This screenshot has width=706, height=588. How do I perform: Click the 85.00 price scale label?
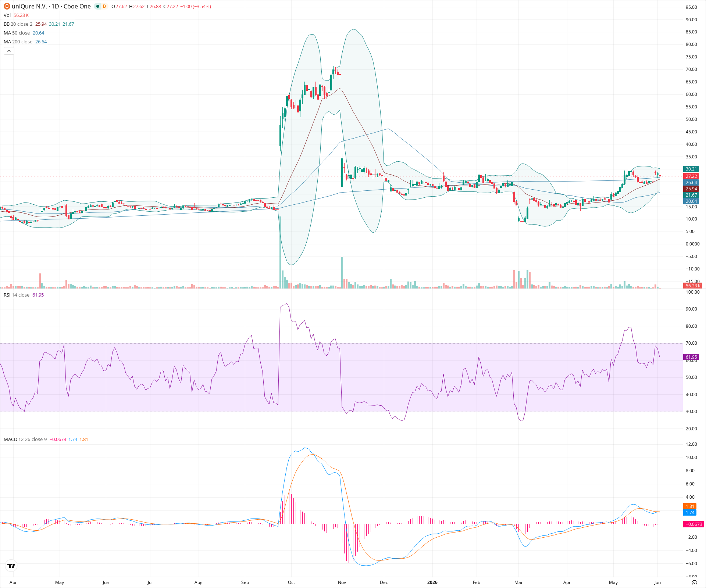click(691, 32)
